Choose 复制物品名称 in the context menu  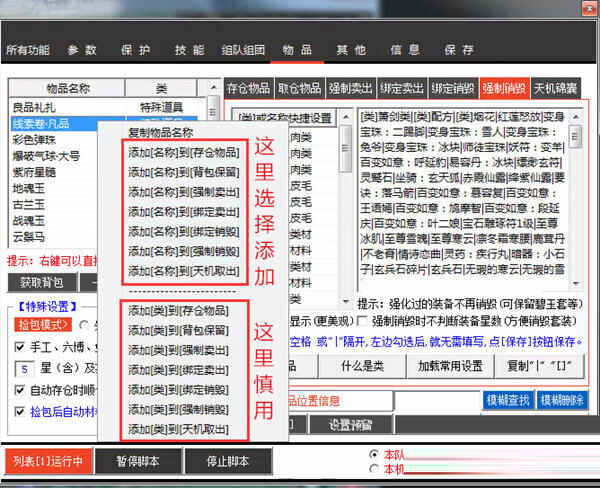[x=161, y=132]
